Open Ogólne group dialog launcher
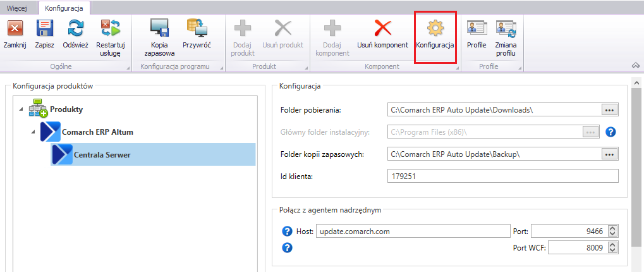The width and height of the screenshot is (644, 272). [128, 68]
